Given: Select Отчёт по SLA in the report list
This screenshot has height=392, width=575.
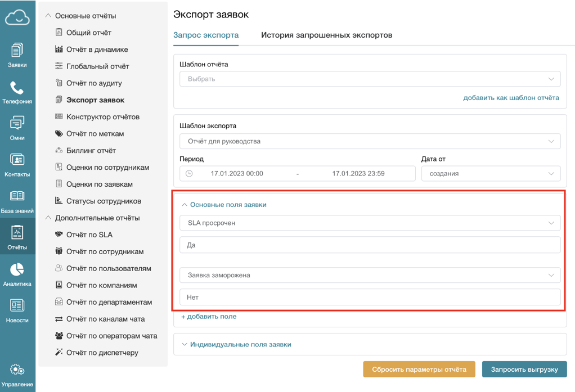Looking at the screenshot, I should click(88, 235).
